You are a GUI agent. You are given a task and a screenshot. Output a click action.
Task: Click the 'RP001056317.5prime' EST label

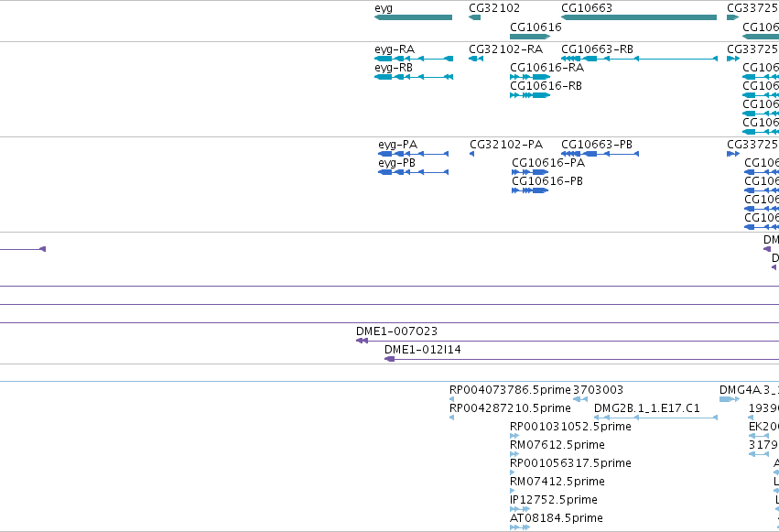coord(571,463)
